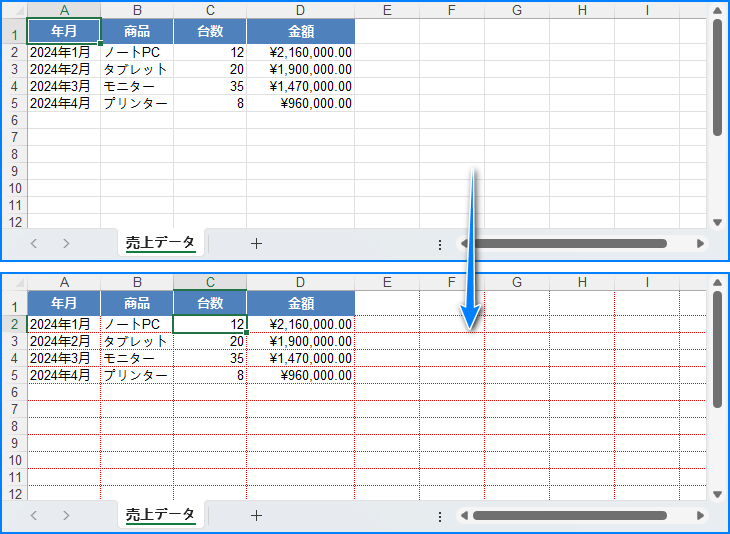Click the 2024年3月 cell in bottom window
This screenshot has width=730, height=534.
coord(64,358)
